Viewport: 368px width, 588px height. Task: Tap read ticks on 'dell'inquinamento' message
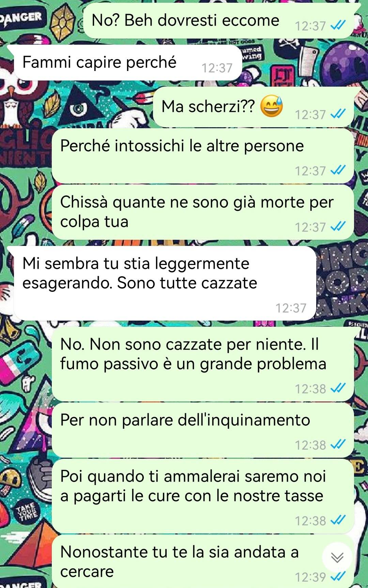click(x=338, y=444)
